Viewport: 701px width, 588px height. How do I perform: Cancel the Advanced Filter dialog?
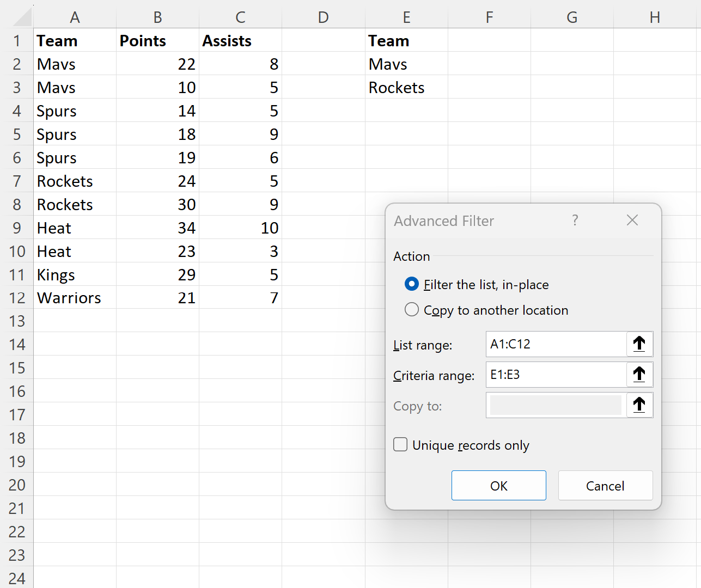pos(605,485)
